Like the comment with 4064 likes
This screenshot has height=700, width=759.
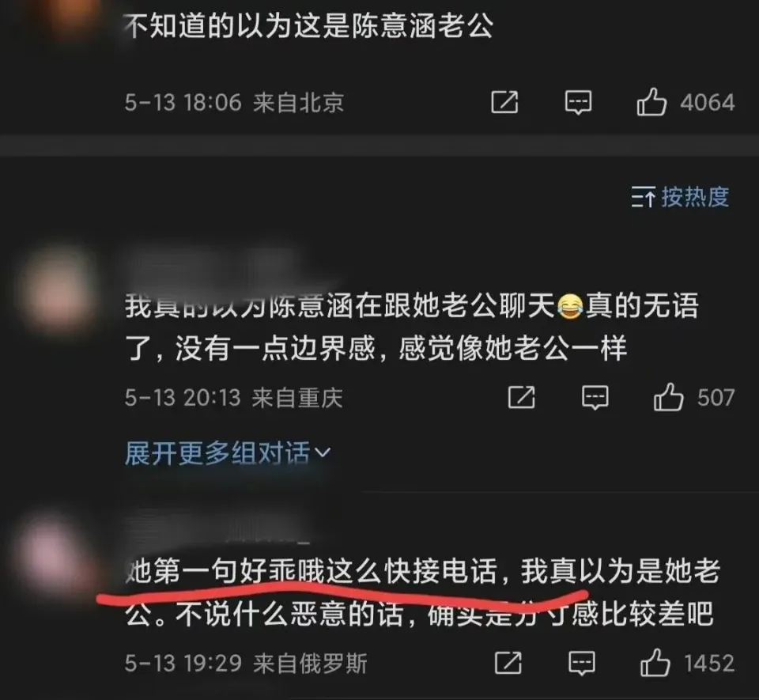[x=651, y=102]
